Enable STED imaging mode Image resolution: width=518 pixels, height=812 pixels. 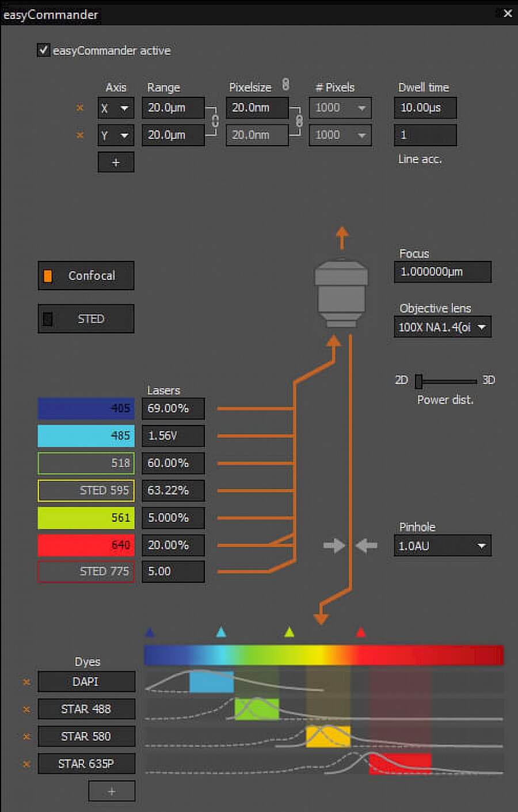tap(86, 319)
